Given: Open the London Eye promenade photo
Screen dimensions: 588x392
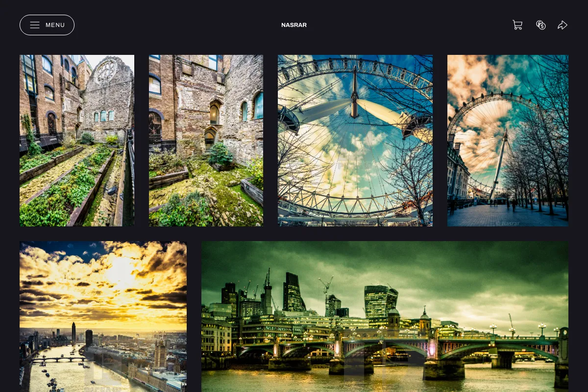Looking at the screenshot, I should [508, 141].
